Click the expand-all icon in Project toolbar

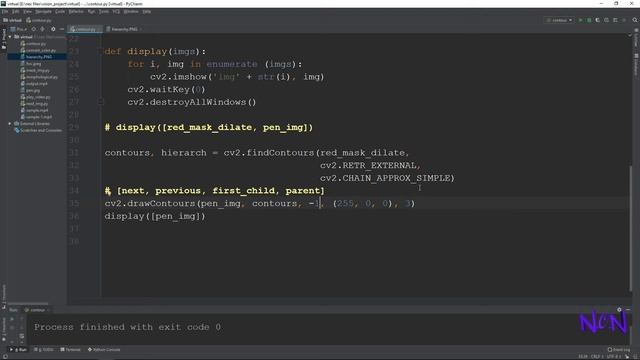click(x=42, y=29)
